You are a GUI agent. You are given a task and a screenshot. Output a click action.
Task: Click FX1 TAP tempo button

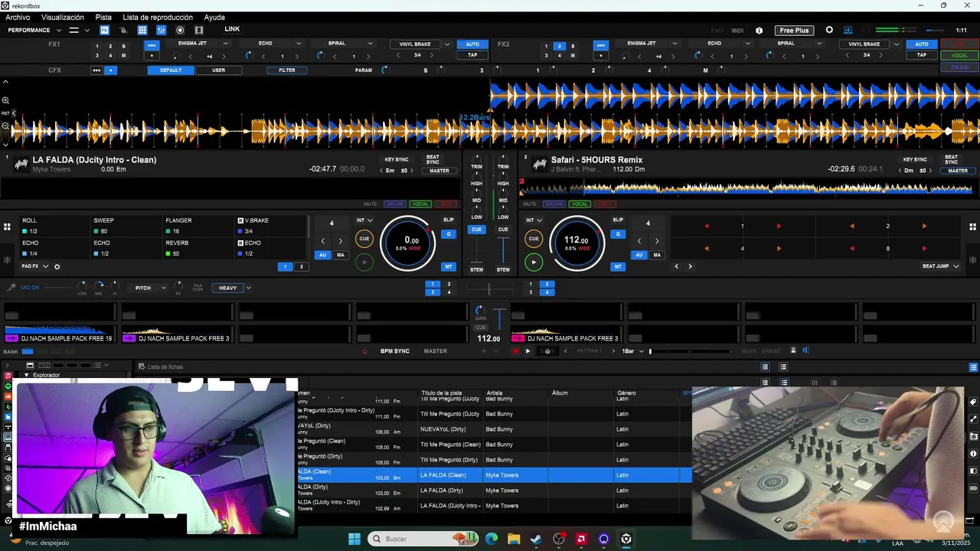[472, 55]
